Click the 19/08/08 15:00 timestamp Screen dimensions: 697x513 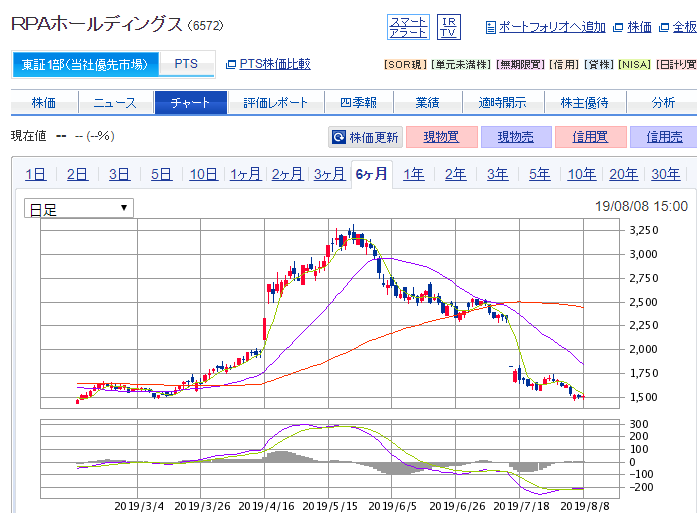click(641, 206)
